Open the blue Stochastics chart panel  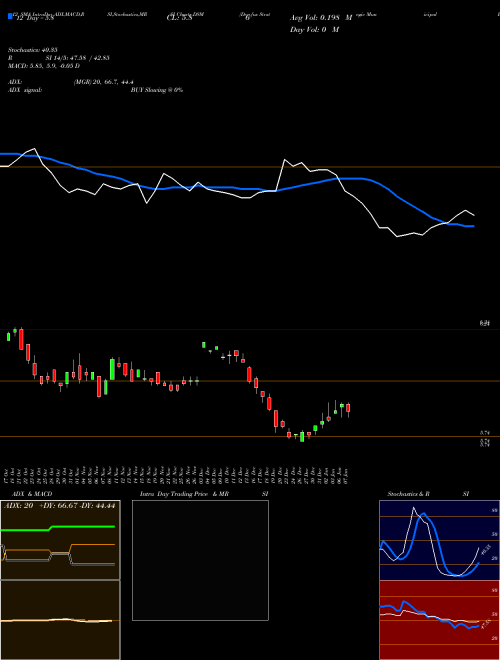(x=439, y=540)
